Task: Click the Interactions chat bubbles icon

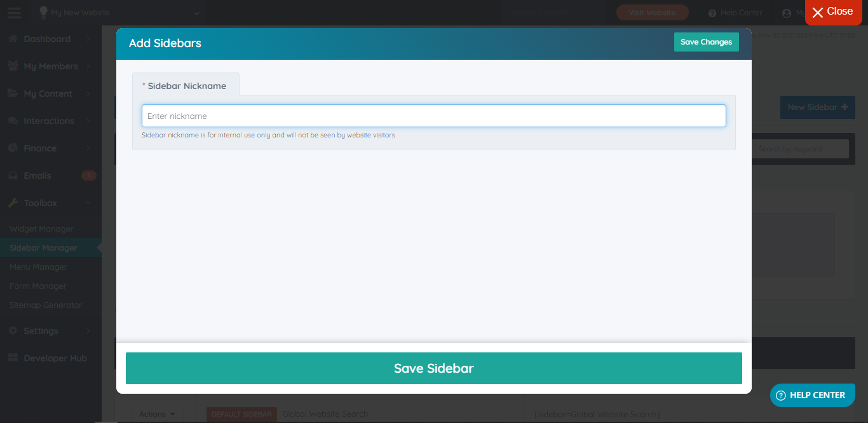Action: tap(13, 121)
